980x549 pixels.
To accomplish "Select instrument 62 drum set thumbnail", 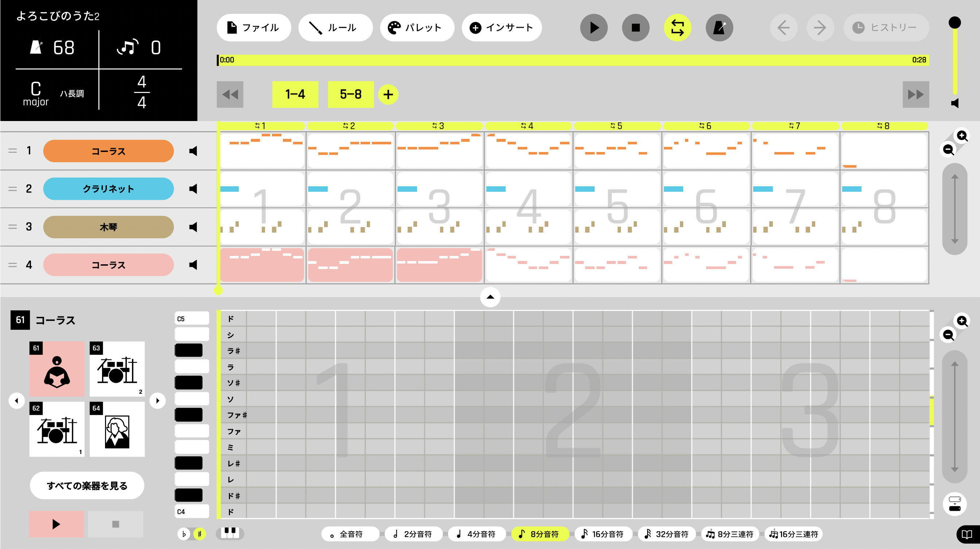I will point(57,429).
